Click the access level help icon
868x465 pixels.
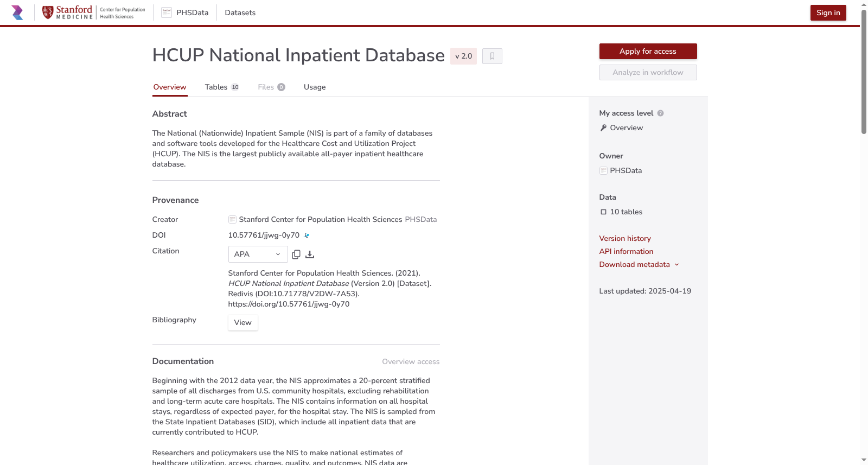[x=660, y=113]
